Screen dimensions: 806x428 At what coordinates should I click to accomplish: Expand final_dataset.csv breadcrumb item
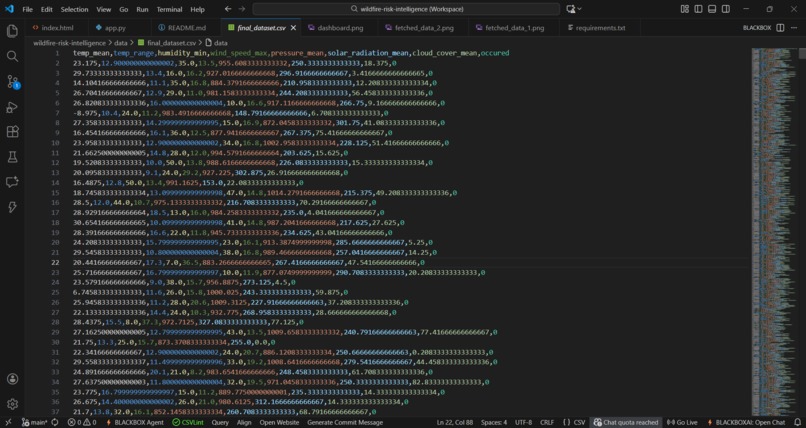166,43
